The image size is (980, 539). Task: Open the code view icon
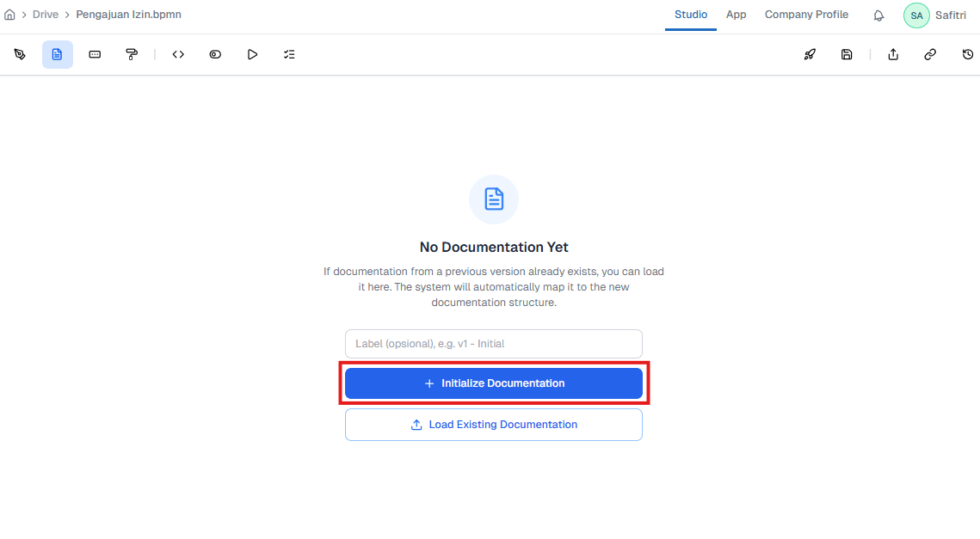tap(177, 54)
